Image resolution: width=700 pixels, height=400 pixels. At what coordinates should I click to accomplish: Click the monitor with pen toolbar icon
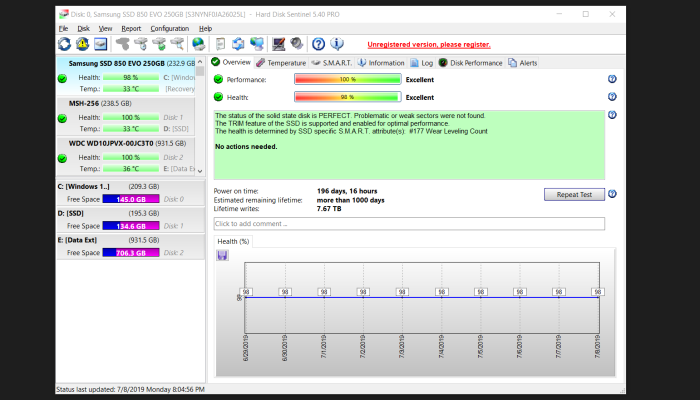pos(279,44)
